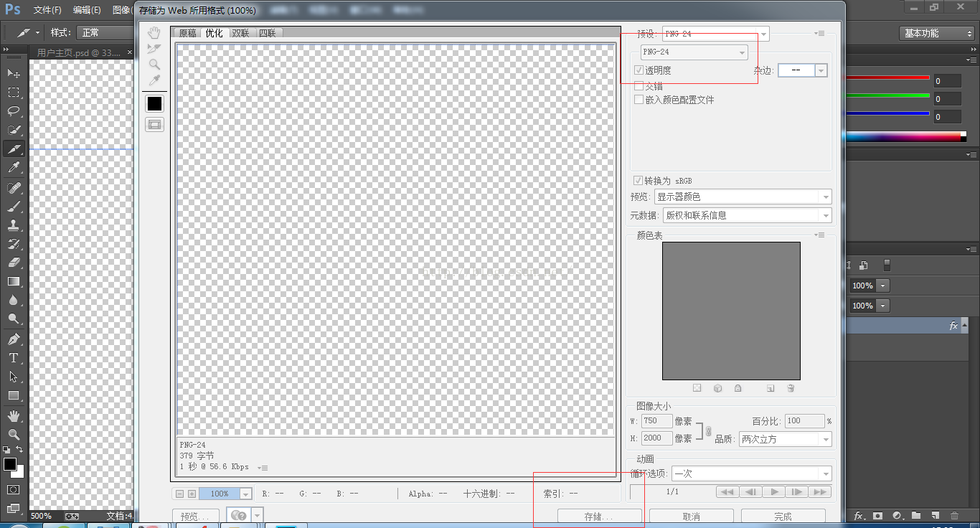Select the Dodge tool
Screen dimensions: 980x528
(x=14, y=319)
